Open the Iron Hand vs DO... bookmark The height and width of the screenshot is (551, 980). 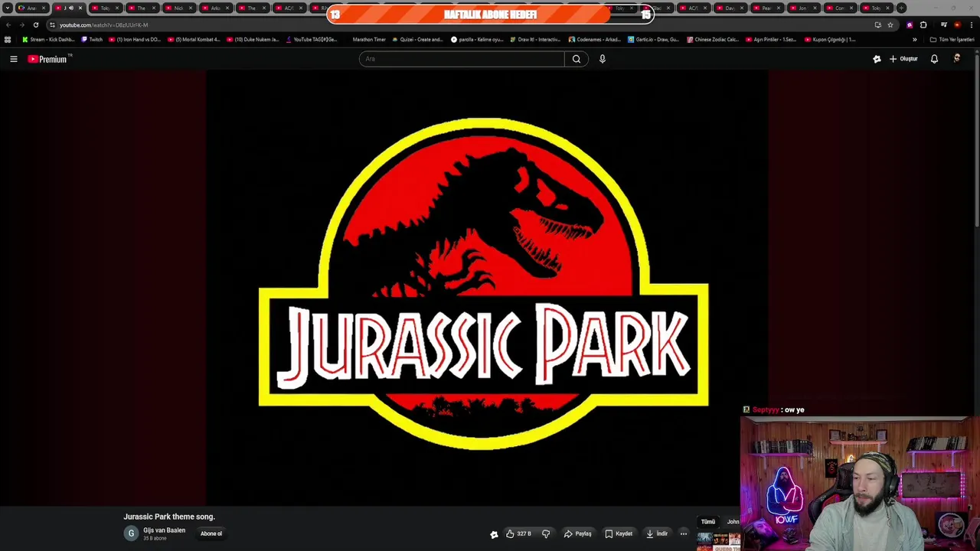click(135, 39)
